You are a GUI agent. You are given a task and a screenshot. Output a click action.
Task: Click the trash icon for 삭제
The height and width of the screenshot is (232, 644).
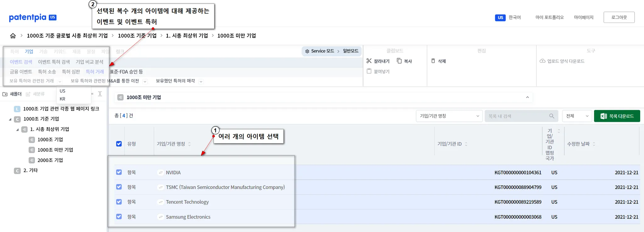point(433,61)
